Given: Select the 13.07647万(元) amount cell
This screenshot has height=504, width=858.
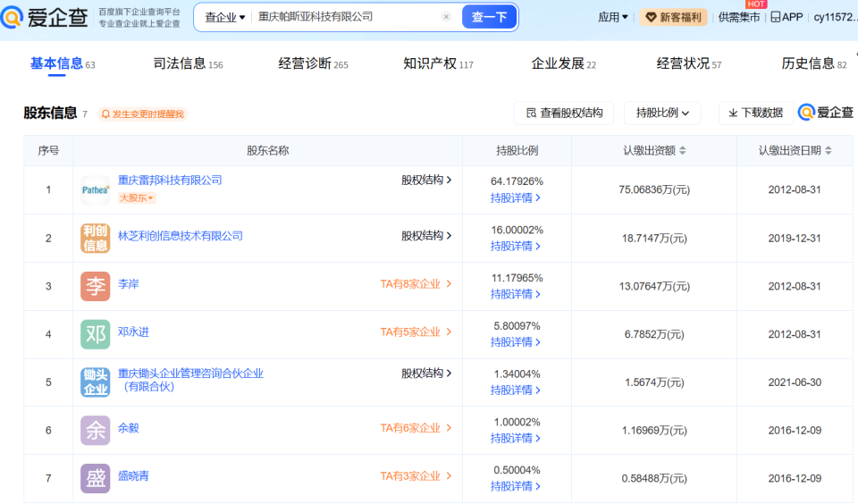Looking at the screenshot, I should [x=654, y=286].
